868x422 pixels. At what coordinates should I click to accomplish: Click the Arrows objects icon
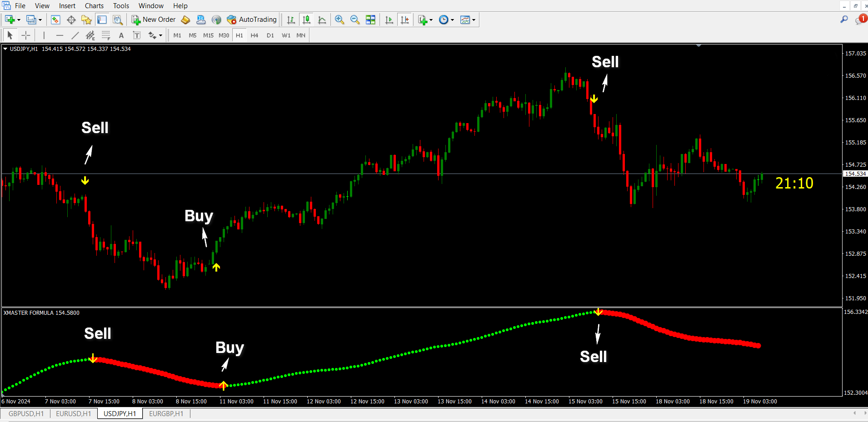click(152, 35)
